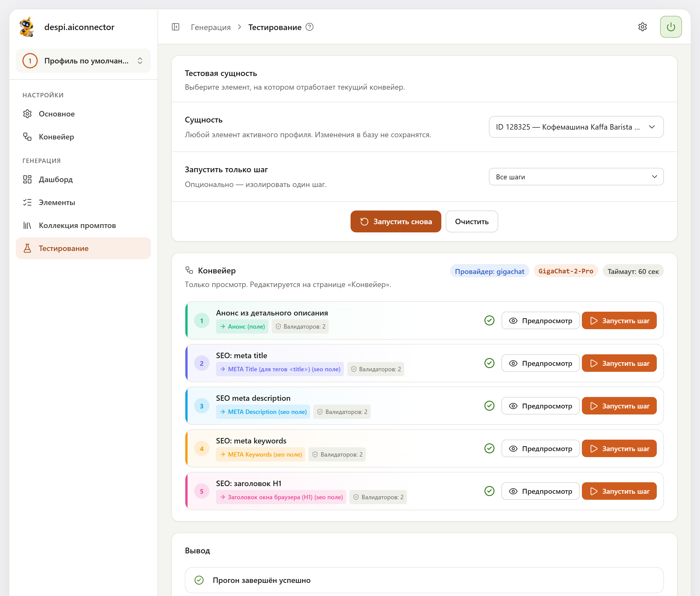The width and height of the screenshot is (700, 596).
Task: Click success check icon of SEO: meta keywords
Action: (489, 448)
